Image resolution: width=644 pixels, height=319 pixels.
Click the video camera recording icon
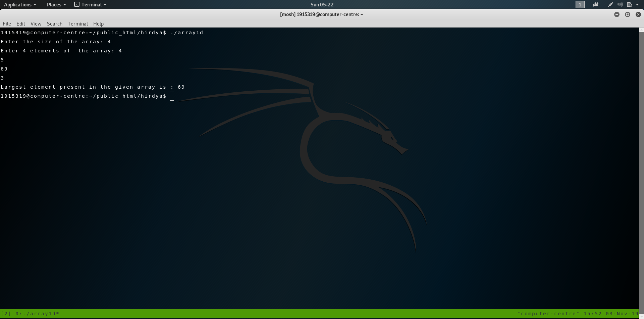click(x=596, y=5)
